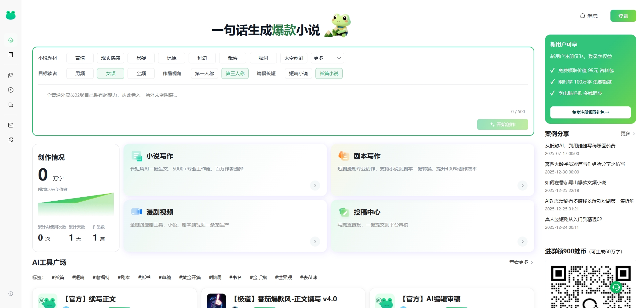Screen dimensions: 644x308
Task: Click the home icon in the sidebar
Action: pyautogui.click(x=11, y=40)
